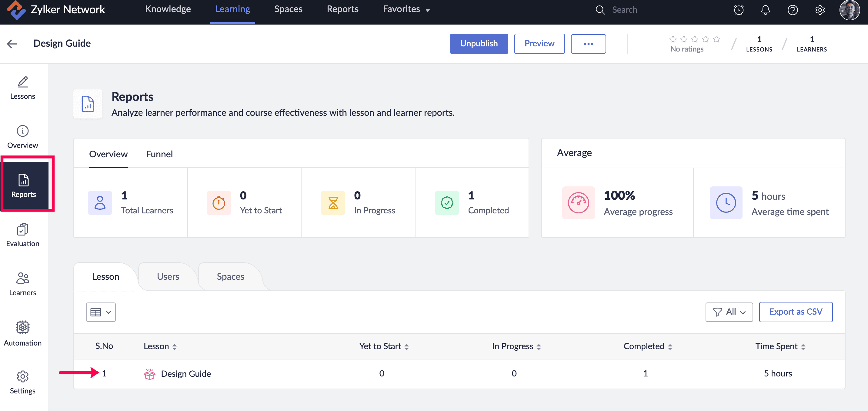The height and width of the screenshot is (411, 868).
Task: Expand the Favorites dropdown menu
Action: coord(406,9)
